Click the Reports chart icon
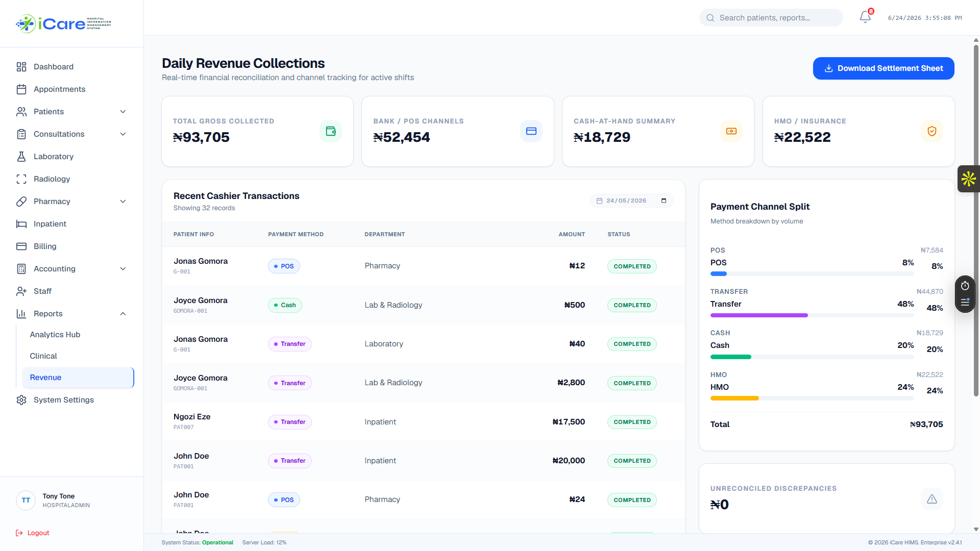Viewport: 980px width, 551px height. tap(21, 314)
